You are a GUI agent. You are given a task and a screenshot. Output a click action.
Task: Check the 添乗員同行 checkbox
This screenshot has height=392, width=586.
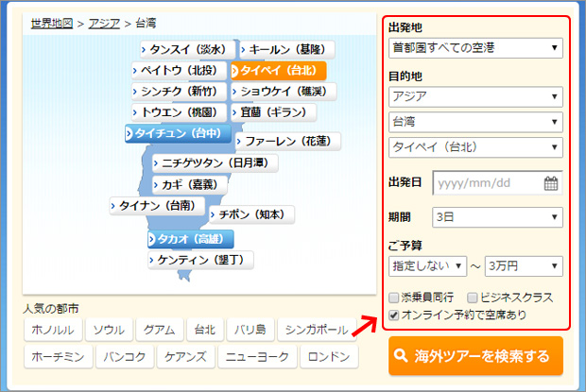[394, 298]
